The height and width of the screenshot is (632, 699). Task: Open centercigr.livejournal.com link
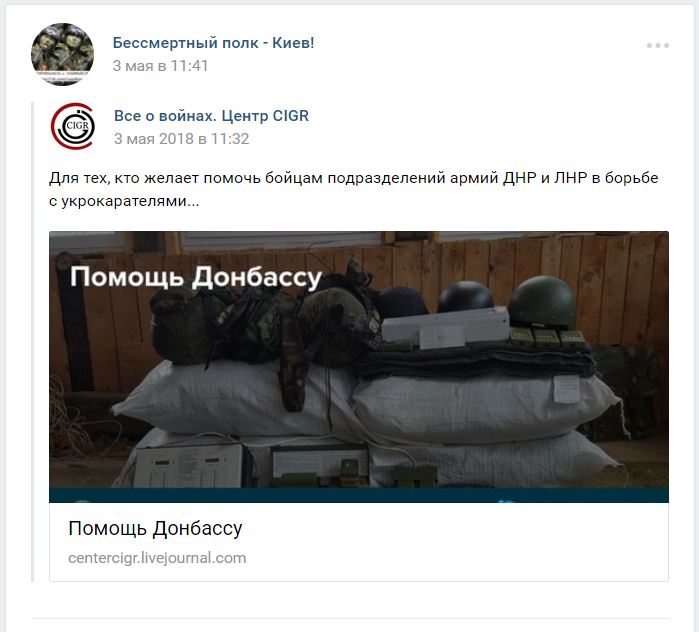coord(157,558)
